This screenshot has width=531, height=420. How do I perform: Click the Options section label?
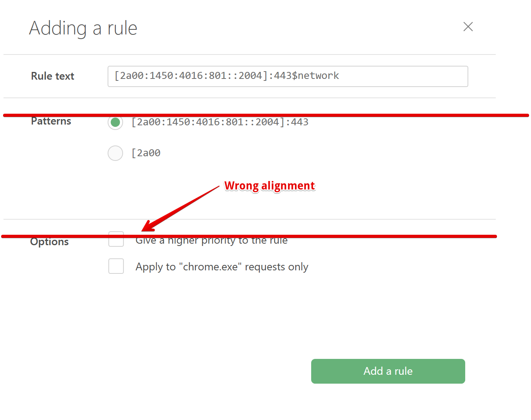point(49,242)
